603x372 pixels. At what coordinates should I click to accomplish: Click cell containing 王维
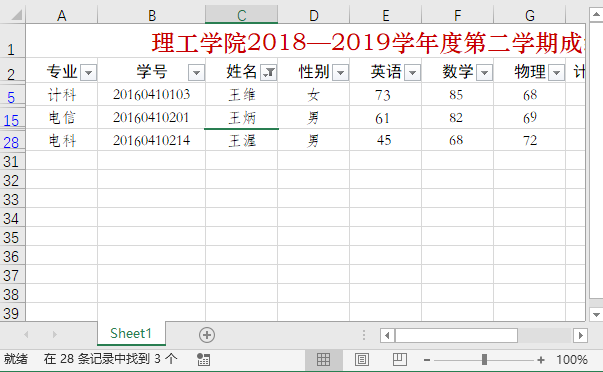pos(242,95)
